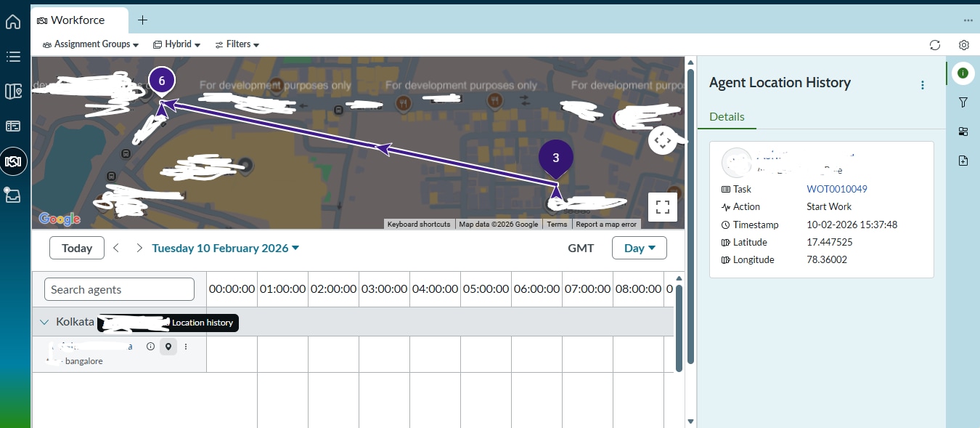Switch to the Details tab
This screenshot has width=980, height=428.
[x=727, y=117]
